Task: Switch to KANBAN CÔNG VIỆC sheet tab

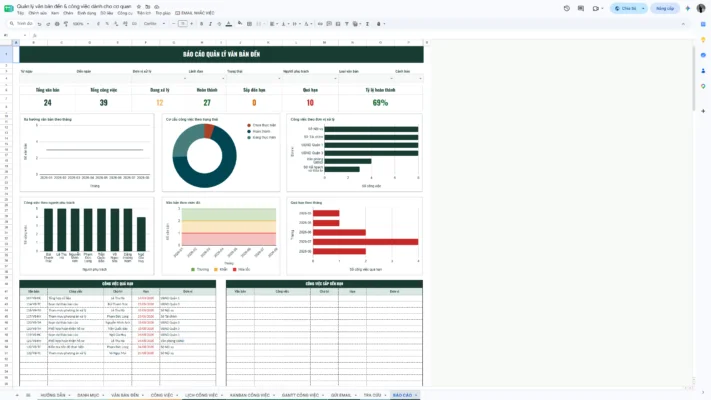Action: [x=249, y=395]
